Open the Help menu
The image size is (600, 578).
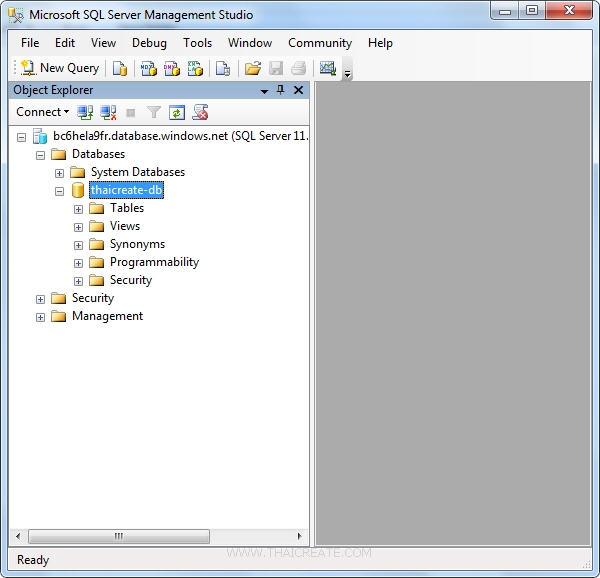point(380,43)
